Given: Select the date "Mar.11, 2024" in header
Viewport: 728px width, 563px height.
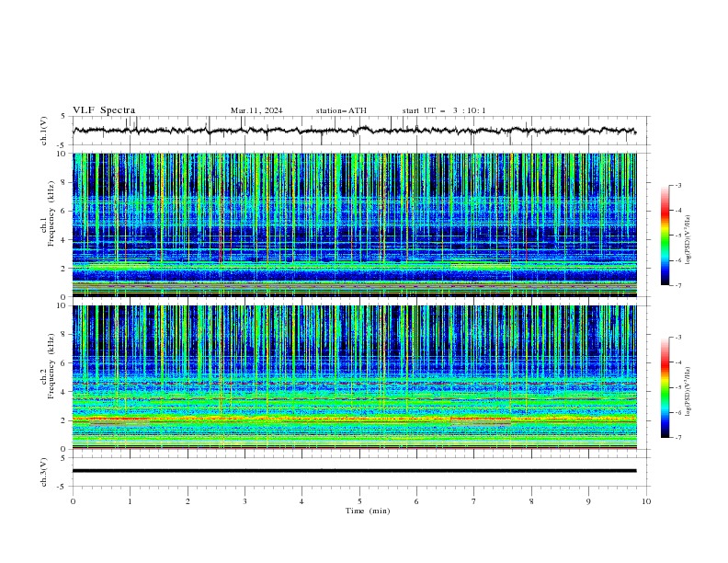Looking at the screenshot, I should [x=256, y=110].
